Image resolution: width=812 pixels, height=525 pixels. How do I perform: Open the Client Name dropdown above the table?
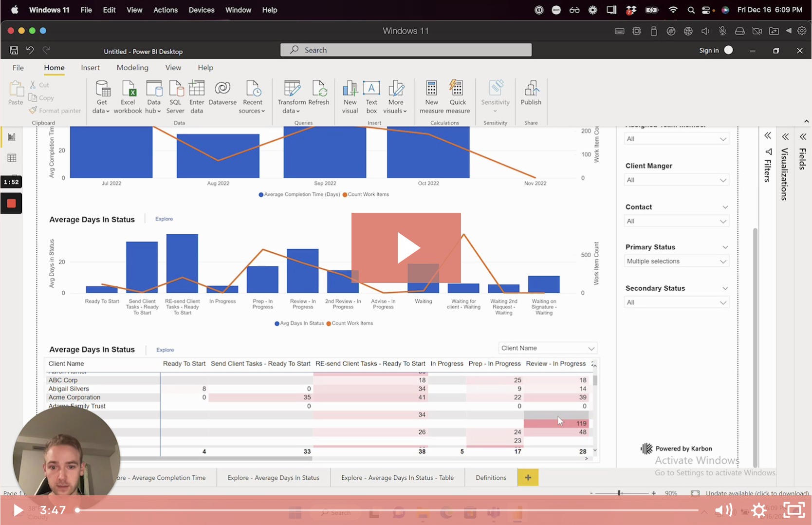(x=547, y=348)
